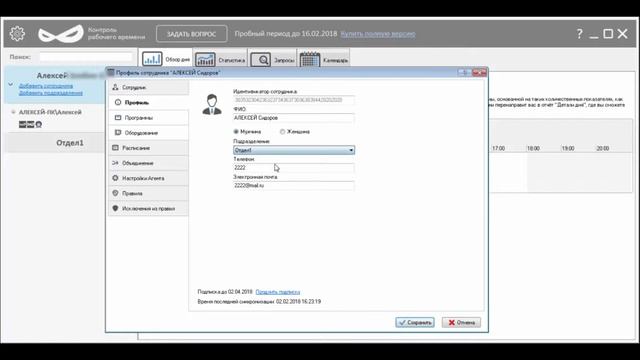Click the bar chart icon for Обзор дня

[x=152, y=59]
